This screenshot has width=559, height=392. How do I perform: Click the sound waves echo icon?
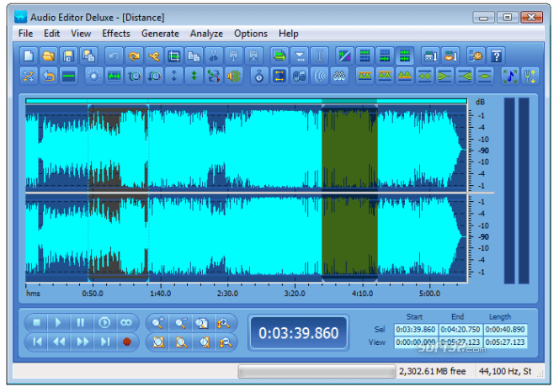click(320, 76)
